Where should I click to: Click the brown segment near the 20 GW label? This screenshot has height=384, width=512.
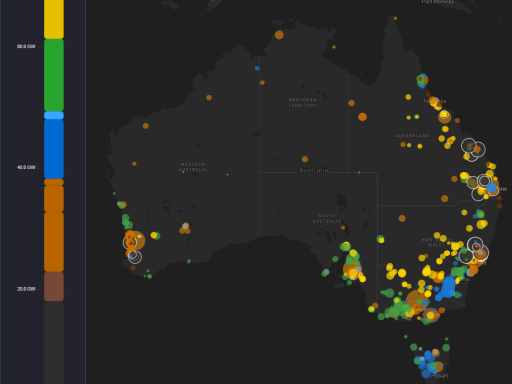(x=54, y=287)
